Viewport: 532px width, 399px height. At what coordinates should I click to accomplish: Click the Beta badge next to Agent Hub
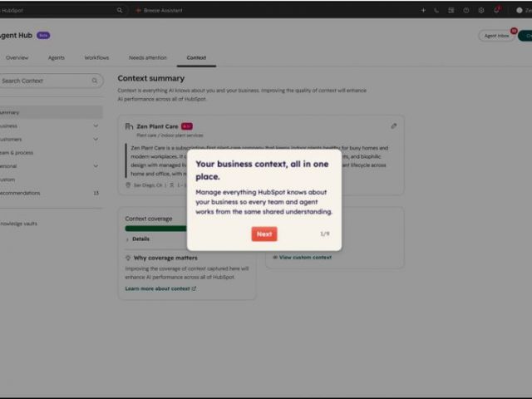(43, 35)
